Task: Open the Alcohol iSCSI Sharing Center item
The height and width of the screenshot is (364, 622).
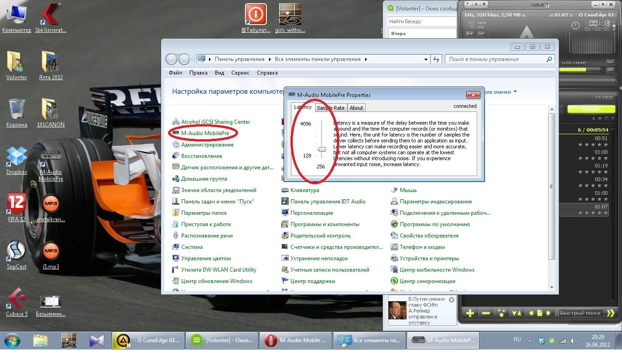Action: tap(211, 122)
